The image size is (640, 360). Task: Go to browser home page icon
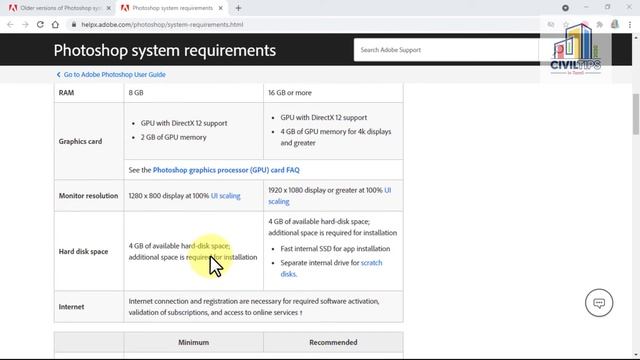[x=55, y=24]
